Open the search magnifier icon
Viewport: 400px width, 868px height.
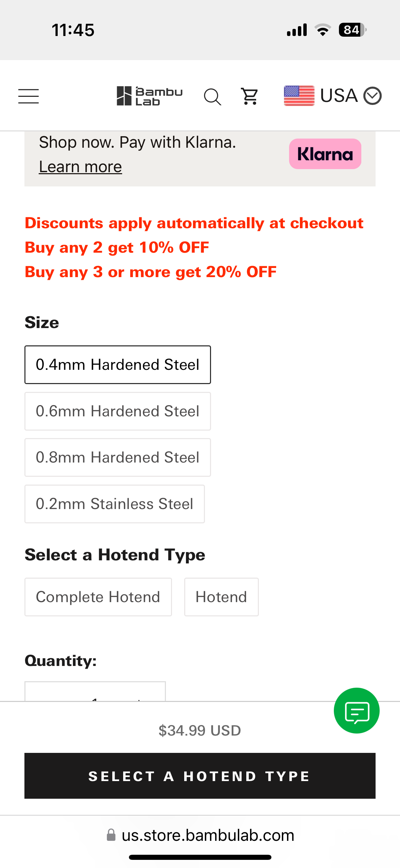(212, 97)
